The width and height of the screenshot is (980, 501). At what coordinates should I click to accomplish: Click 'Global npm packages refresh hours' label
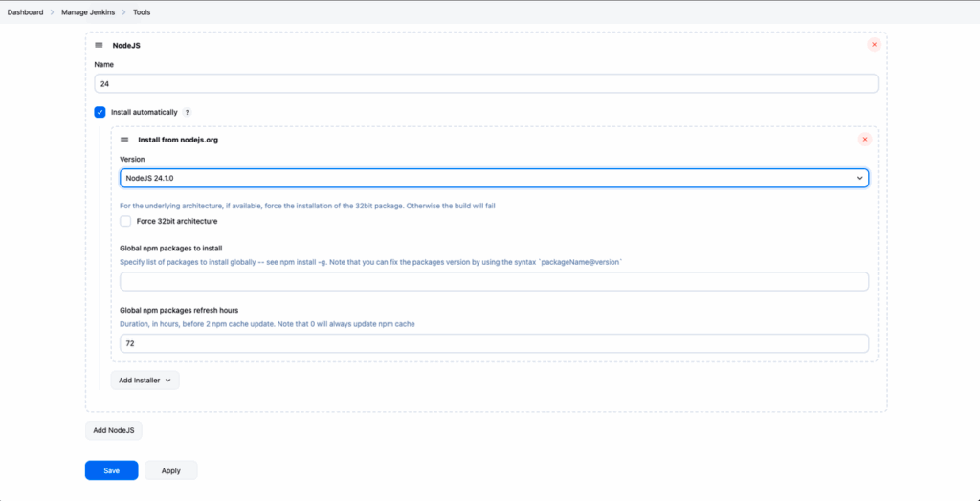179,311
